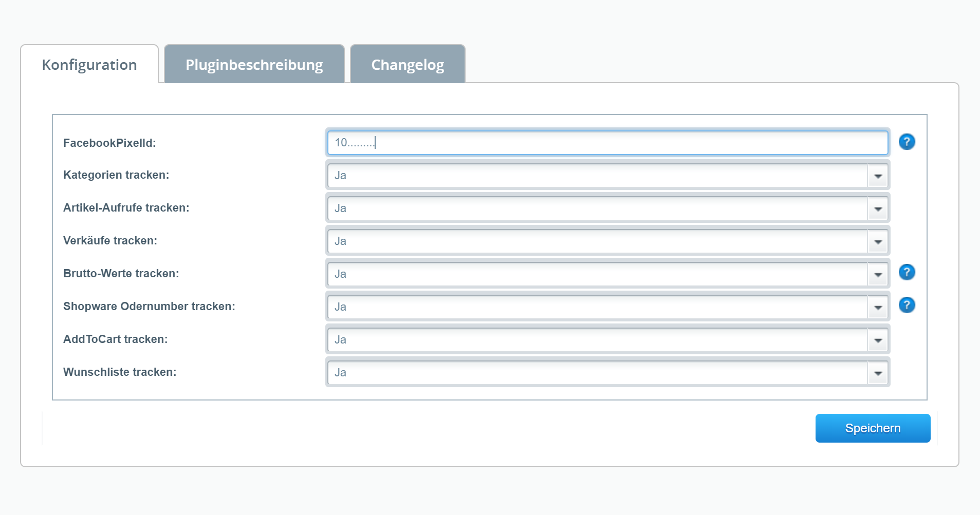
Task: Switch to the Pluginbeschreibung tab
Action: (x=254, y=64)
